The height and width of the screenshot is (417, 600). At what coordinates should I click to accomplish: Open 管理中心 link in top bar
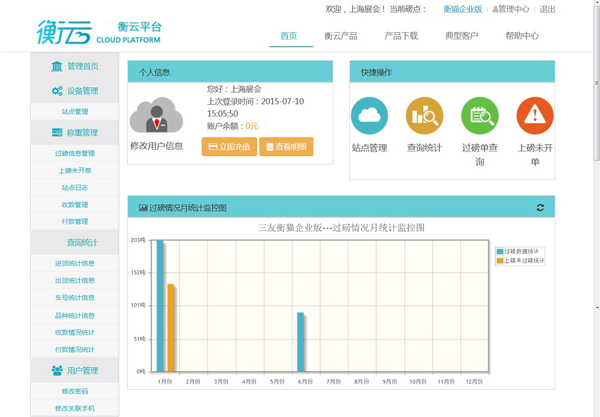pyautogui.click(x=513, y=9)
